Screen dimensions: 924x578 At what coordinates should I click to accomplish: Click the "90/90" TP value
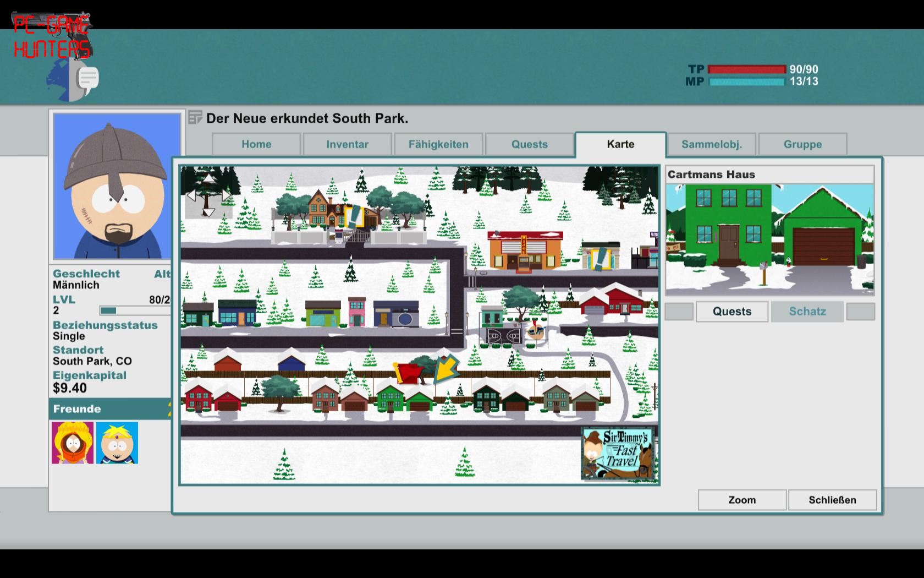[804, 69]
